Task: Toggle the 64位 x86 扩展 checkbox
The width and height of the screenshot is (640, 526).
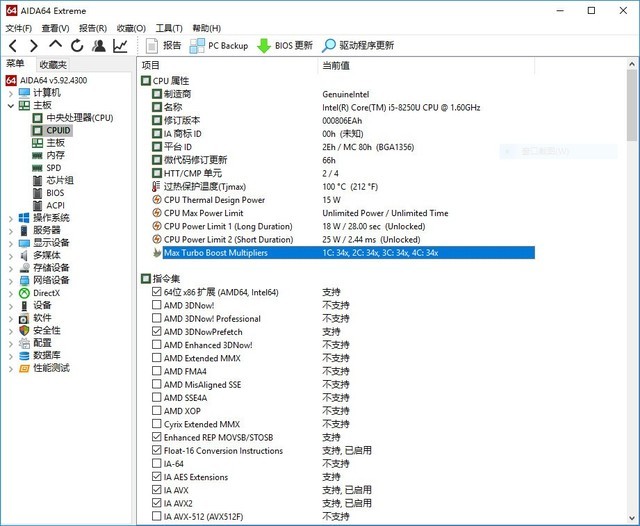Action: click(157, 292)
